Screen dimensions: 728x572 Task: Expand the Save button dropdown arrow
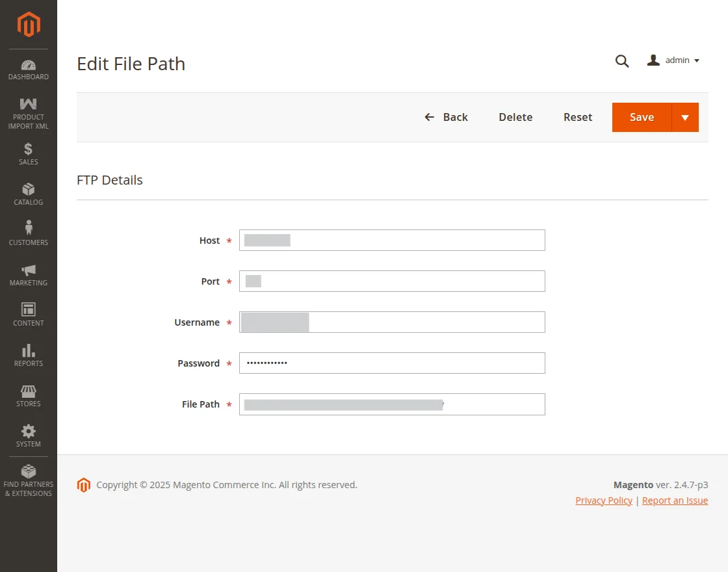(x=685, y=118)
